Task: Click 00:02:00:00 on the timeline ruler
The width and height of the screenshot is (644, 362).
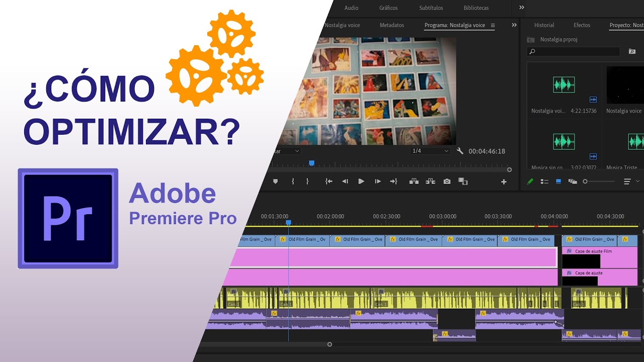Action: (x=331, y=216)
